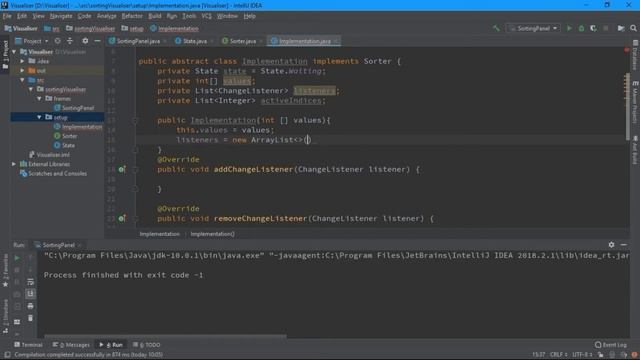The height and width of the screenshot is (360, 640).
Task: Open the Event Log button
Action: (611, 345)
